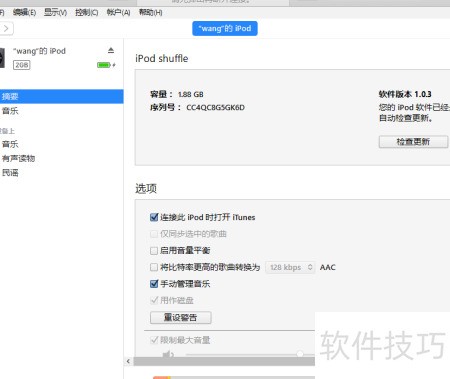Click the 检查更新 button
This screenshot has height=379, width=450.
tap(413, 142)
